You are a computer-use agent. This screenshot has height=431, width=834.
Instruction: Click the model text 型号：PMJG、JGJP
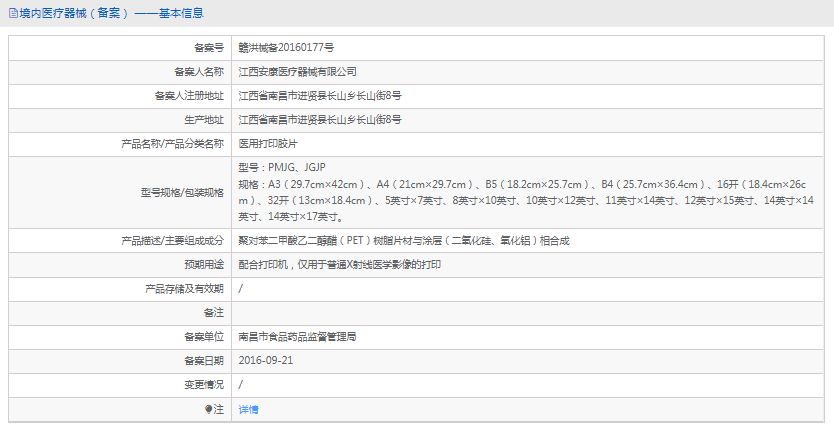point(282,168)
